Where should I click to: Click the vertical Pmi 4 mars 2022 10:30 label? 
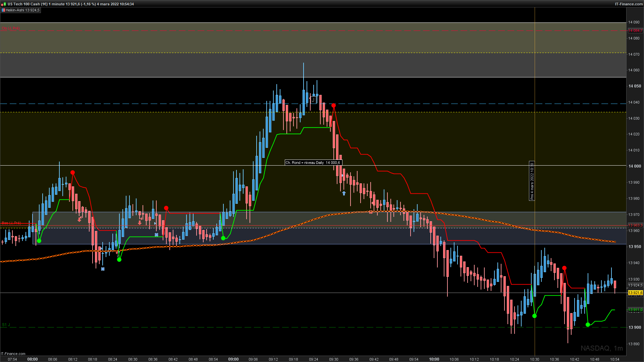click(x=532, y=181)
